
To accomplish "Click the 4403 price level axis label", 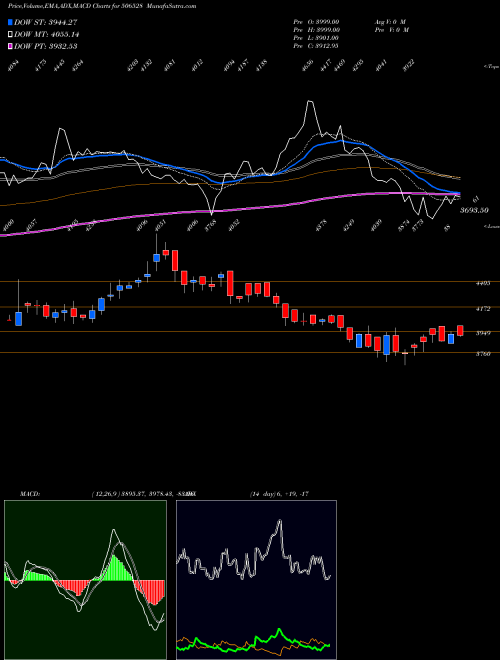I will pyautogui.click(x=482, y=283).
